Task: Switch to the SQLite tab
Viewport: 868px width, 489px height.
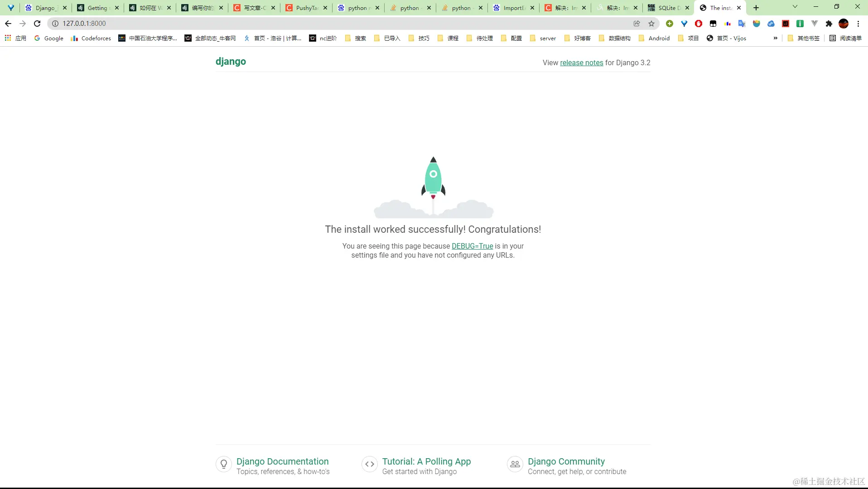Action: 668,8
